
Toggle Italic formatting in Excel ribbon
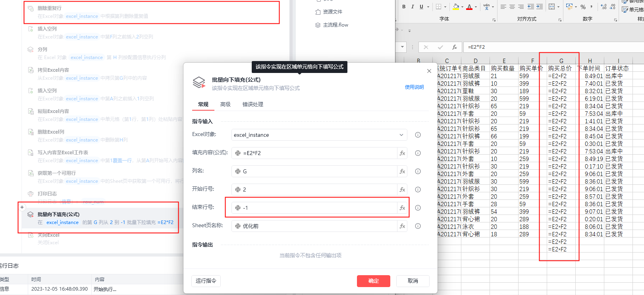[413, 7]
